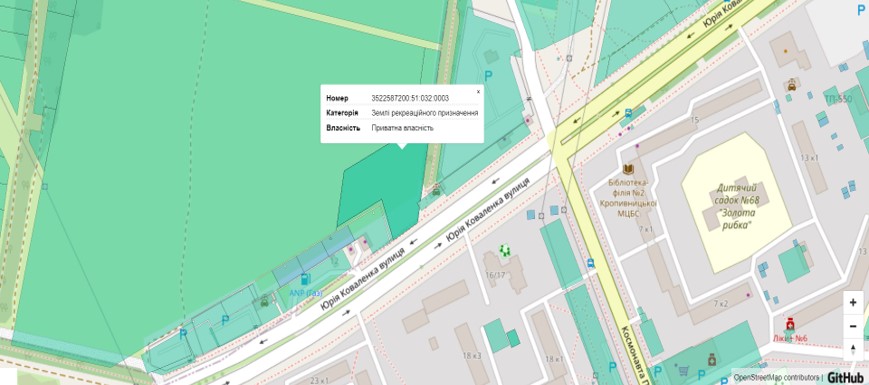Click the green playground icon near 16/17
The height and width of the screenshot is (385, 869).
coord(504,251)
